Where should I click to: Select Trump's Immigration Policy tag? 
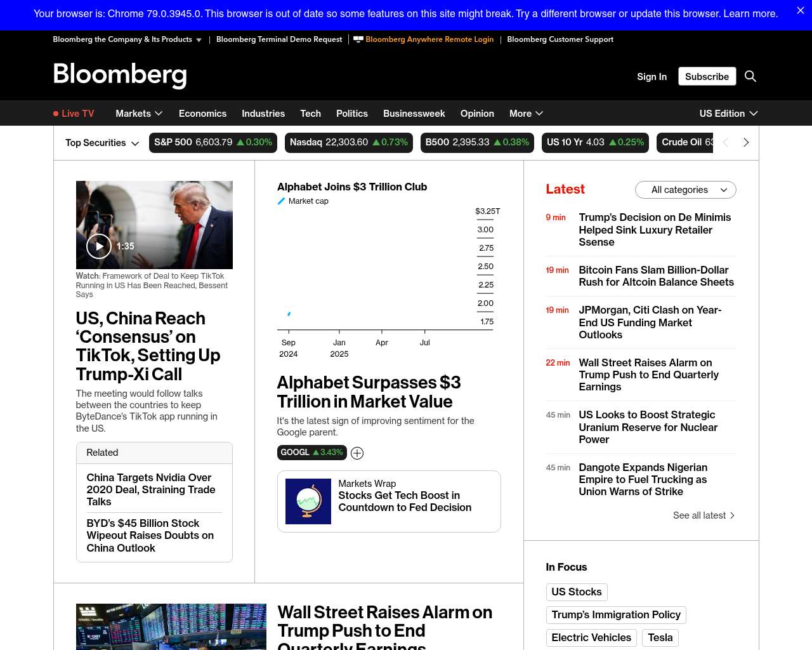[x=616, y=615]
